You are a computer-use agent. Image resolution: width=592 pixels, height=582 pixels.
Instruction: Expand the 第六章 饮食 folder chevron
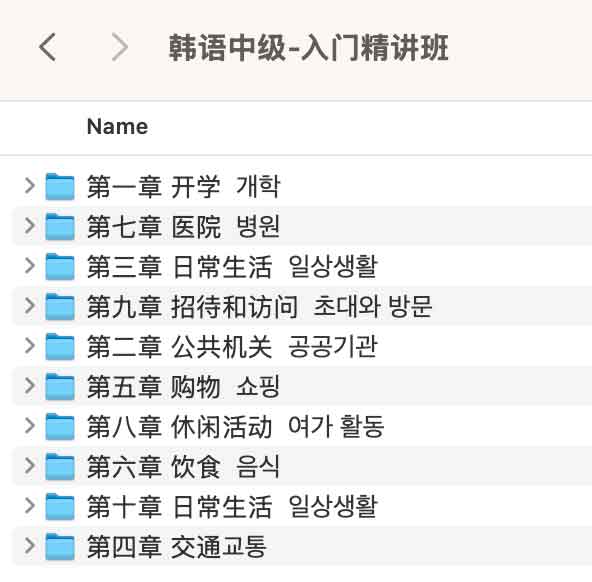29,466
